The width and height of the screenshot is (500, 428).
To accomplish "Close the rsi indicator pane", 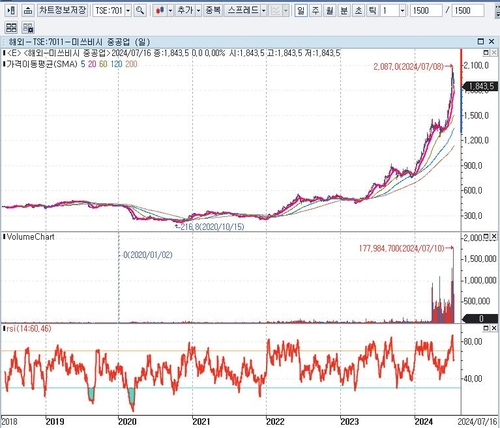I will [x=494, y=328].
